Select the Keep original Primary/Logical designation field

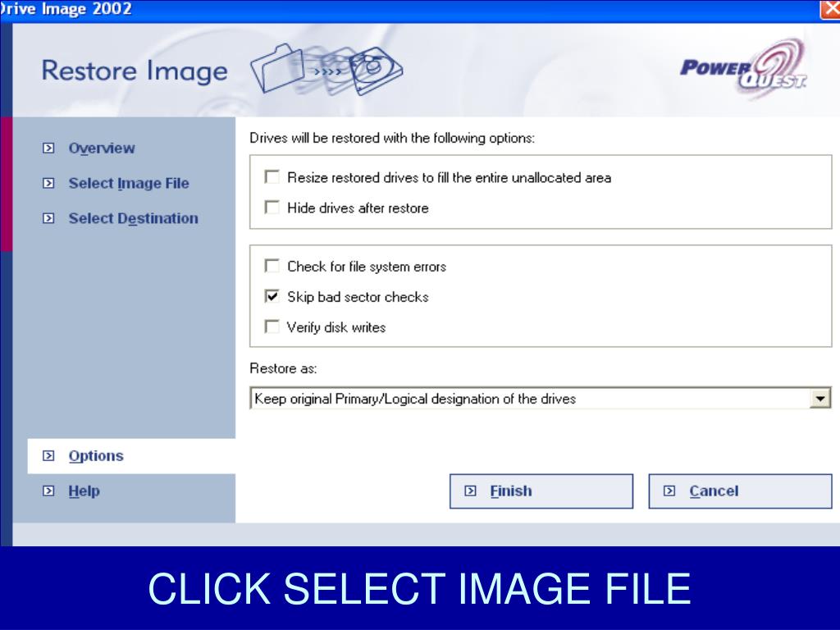(x=541, y=399)
